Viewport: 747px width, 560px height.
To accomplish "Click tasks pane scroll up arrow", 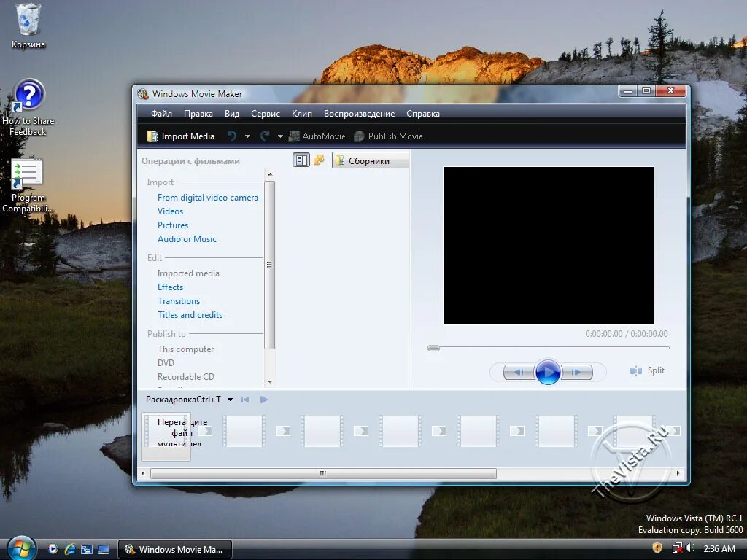I will click(270, 174).
